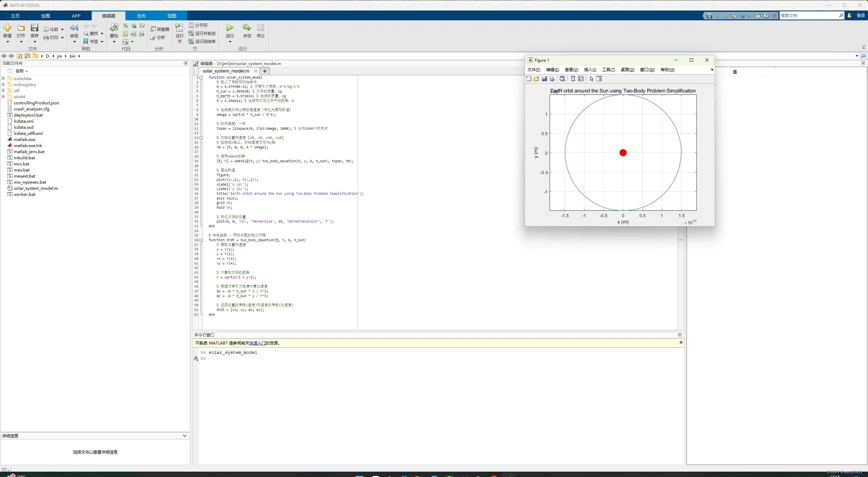
Task: Click new figure icon in Figure 1 toolbar
Action: (x=529, y=79)
